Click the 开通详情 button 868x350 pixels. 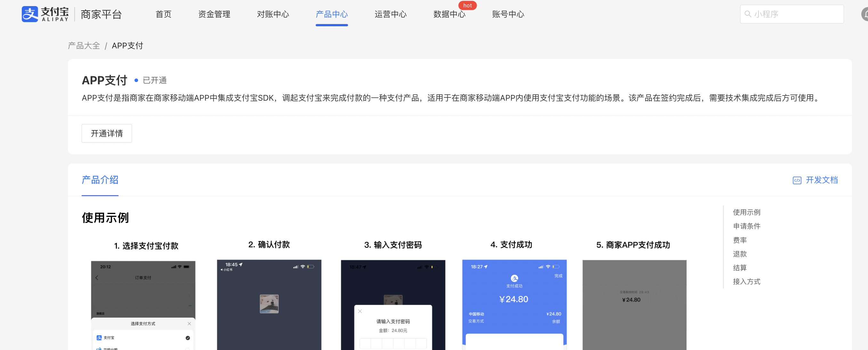click(106, 134)
